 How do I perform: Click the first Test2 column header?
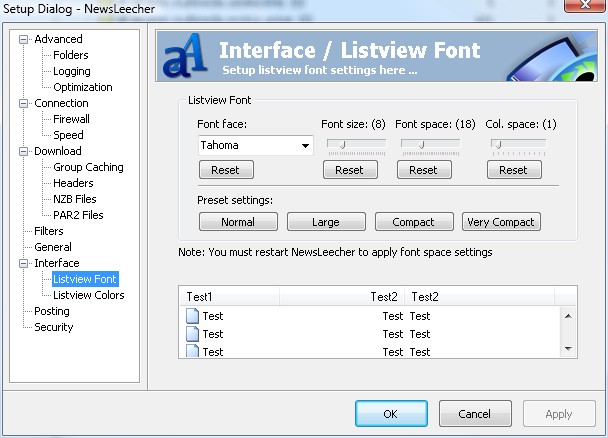click(x=342, y=297)
